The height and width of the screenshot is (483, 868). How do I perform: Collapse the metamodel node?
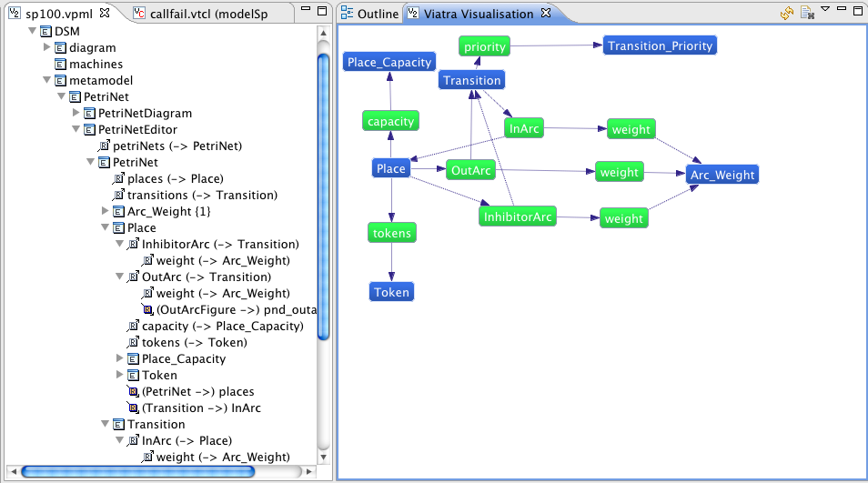click(47, 80)
